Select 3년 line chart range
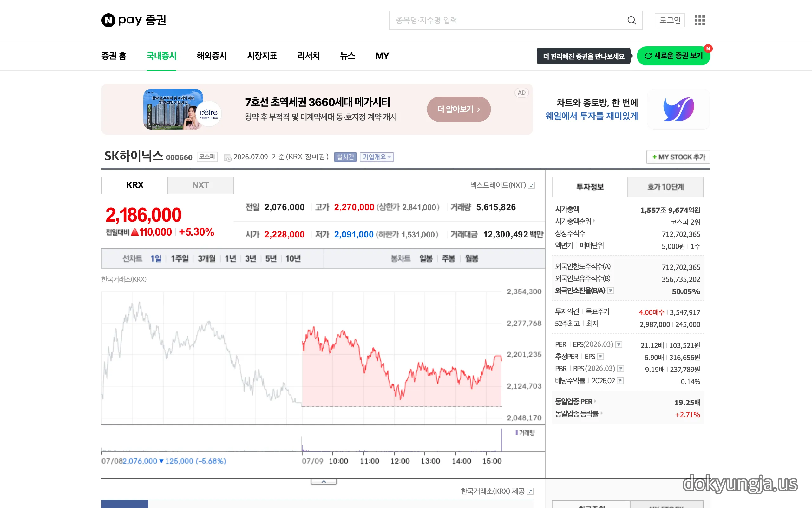The width and height of the screenshot is (812, 508). [x=251, y=259]
